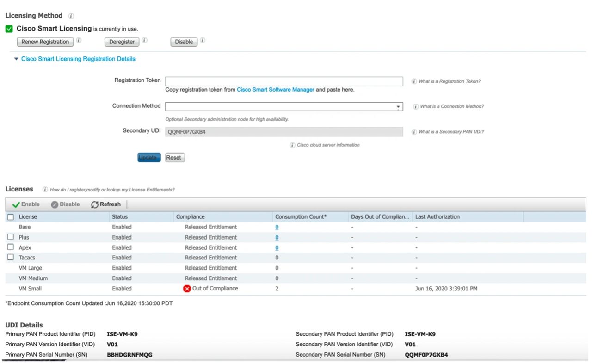Open the Cisco Smart Software Manager link
Viewport: 592px width, 364px height.
point(276,90)
